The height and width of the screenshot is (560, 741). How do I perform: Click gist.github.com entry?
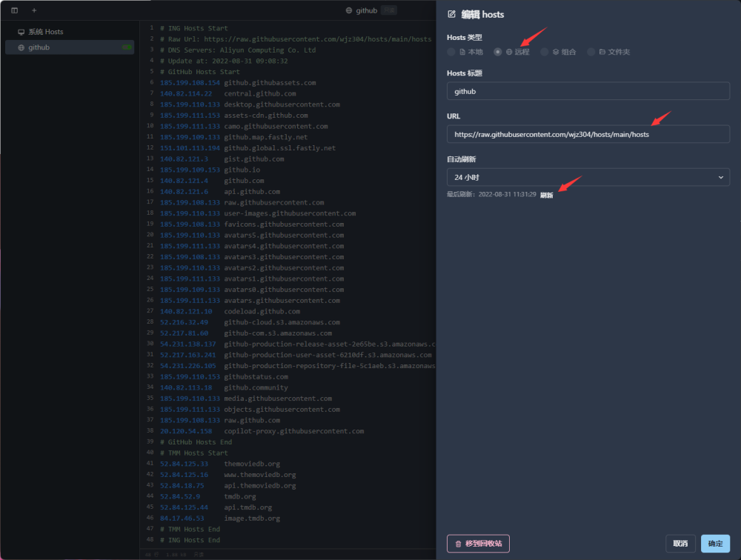tap(253, 159)
